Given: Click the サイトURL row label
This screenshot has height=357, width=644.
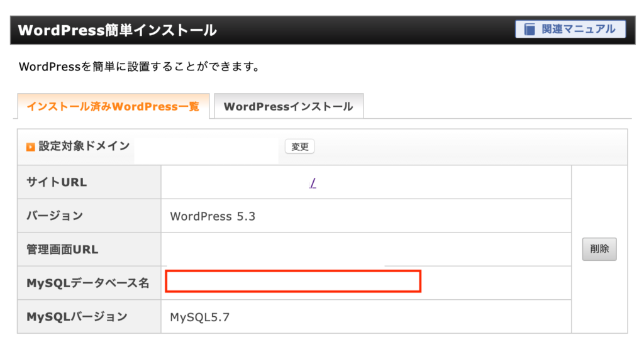Looking at the screenshot, I should pyautogui.click(x=57, y=183).
